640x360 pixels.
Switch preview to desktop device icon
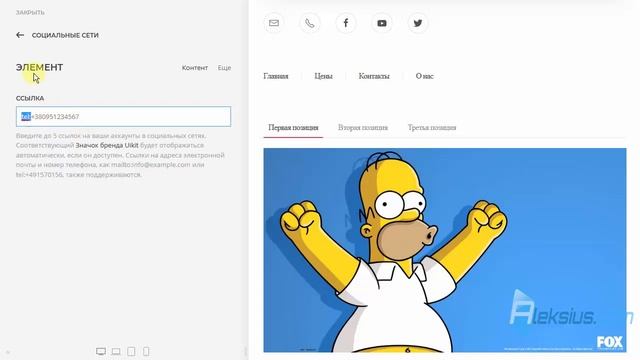click(x=101, y=351)
